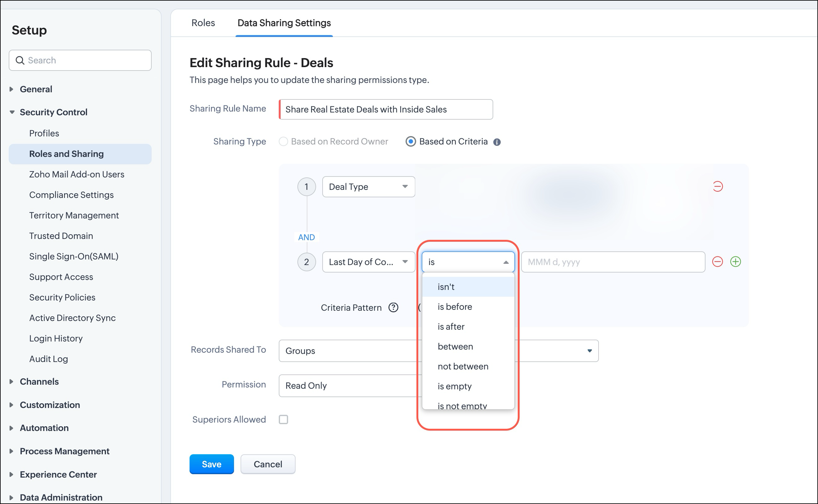
Task: Add a new criteria row with green plus
Action: click(735, 262)
